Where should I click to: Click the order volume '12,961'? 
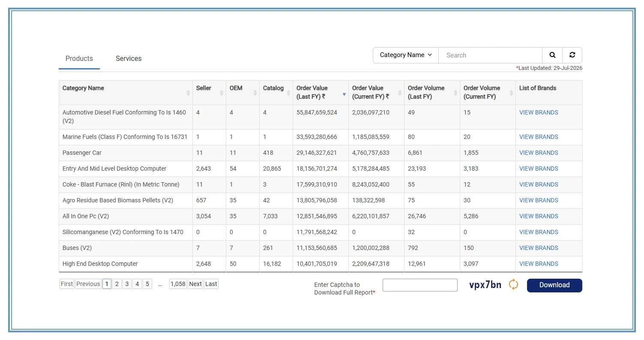click(x=417, y=264)
